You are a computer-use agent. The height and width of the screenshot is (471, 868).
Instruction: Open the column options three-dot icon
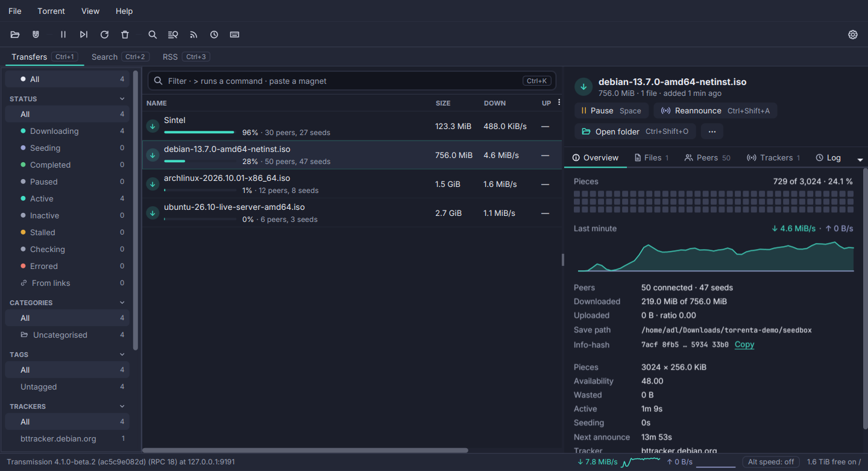pos(559,103)
